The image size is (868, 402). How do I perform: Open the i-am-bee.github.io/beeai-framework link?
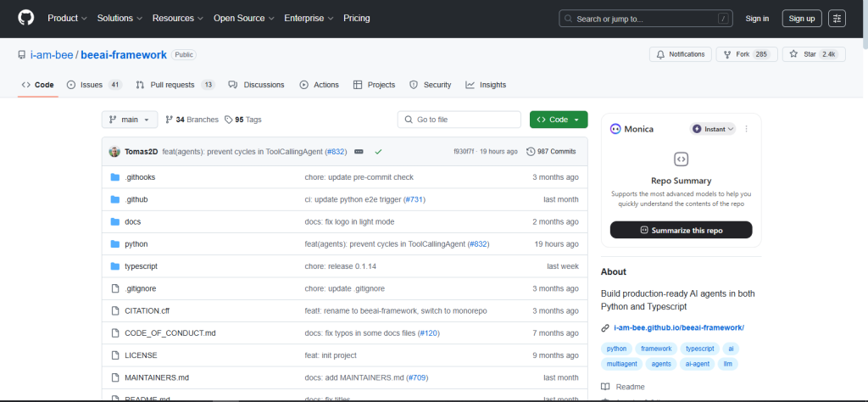pos(679,328)
